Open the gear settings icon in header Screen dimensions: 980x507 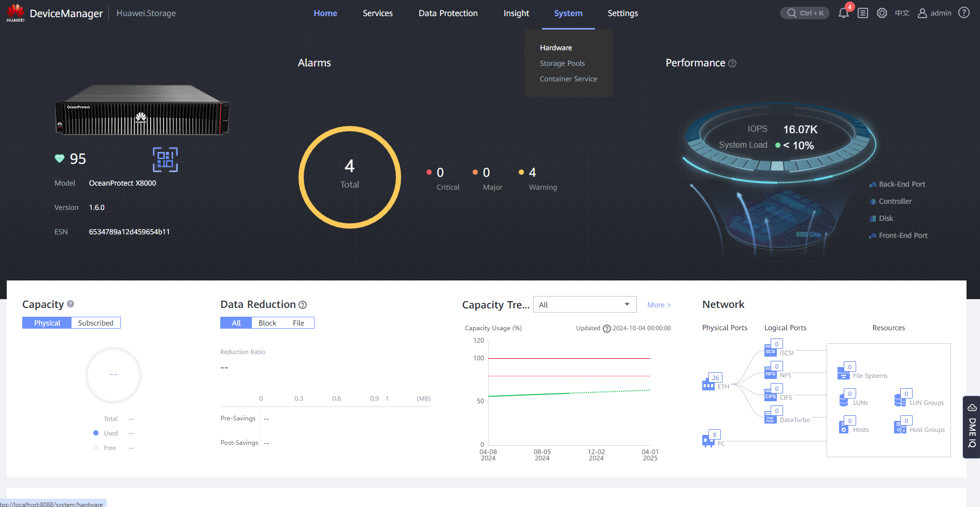click(x=882, y=13)
